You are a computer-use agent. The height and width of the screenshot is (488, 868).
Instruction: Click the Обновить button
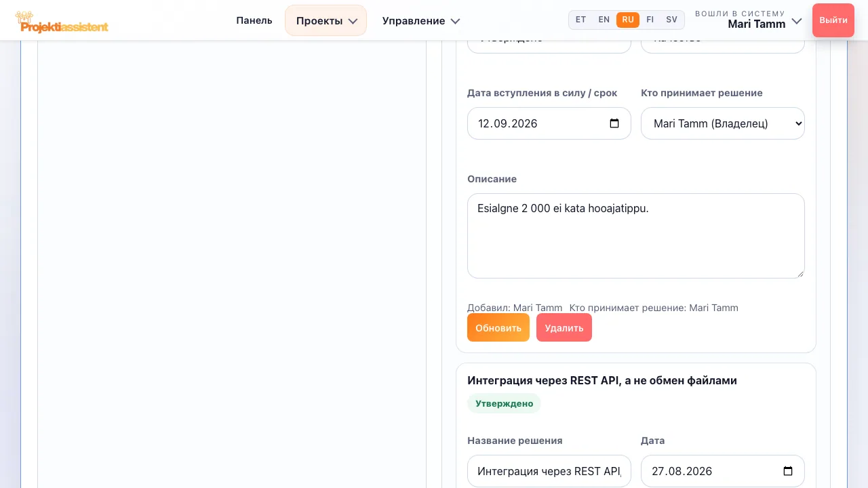(x=498, y=327)
